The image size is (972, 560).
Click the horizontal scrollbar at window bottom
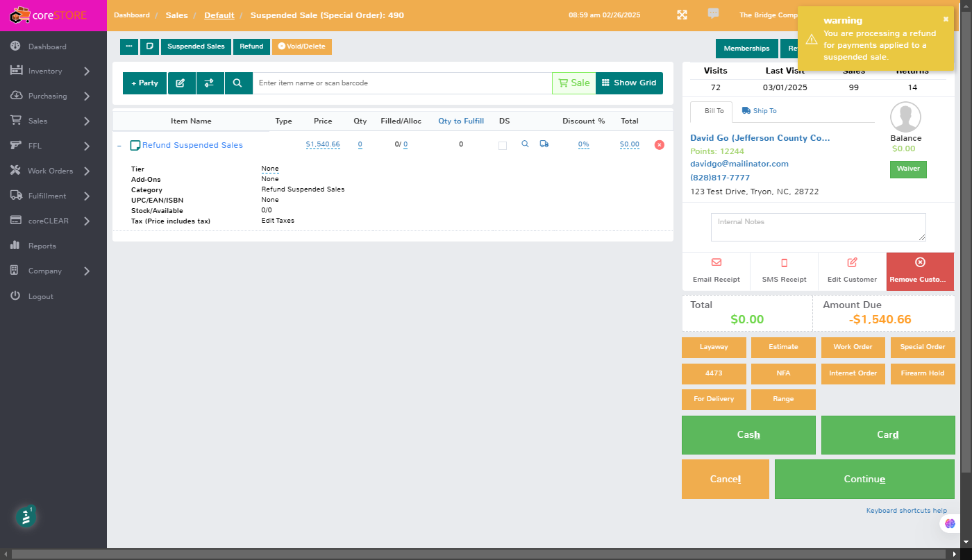pyautogui.click(x=479, y=554)
